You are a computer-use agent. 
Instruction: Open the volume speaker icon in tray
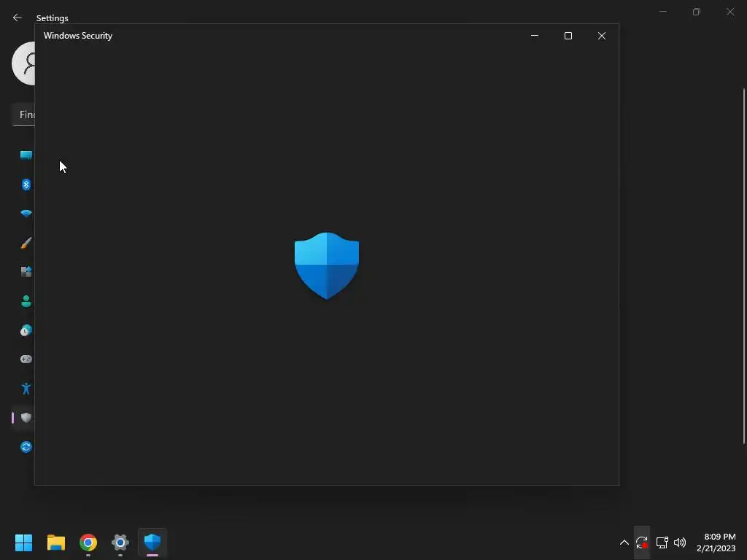(680, 542)
